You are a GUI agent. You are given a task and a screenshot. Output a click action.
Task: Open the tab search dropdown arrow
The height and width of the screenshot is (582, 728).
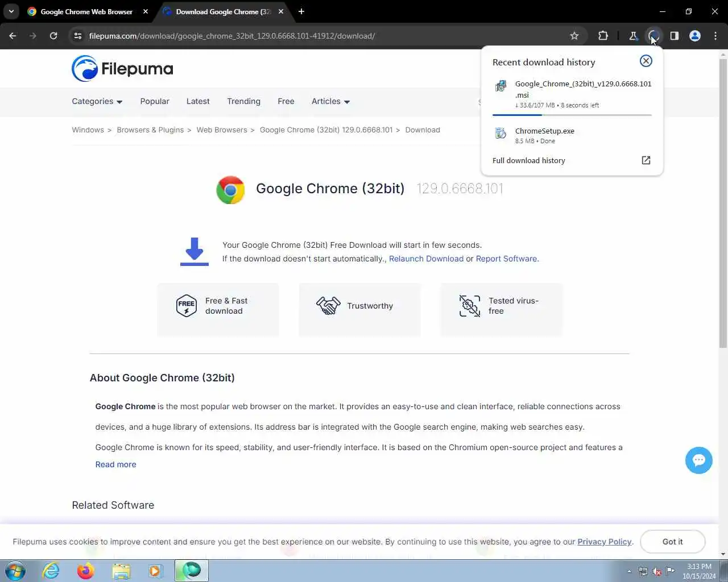11,11
